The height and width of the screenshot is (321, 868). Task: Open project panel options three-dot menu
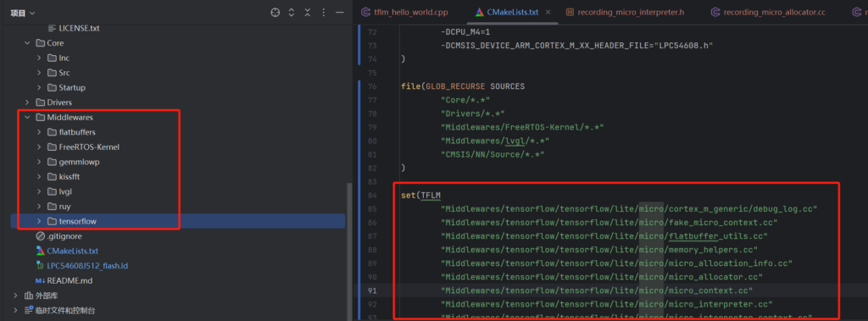click(x=324, y=13)
